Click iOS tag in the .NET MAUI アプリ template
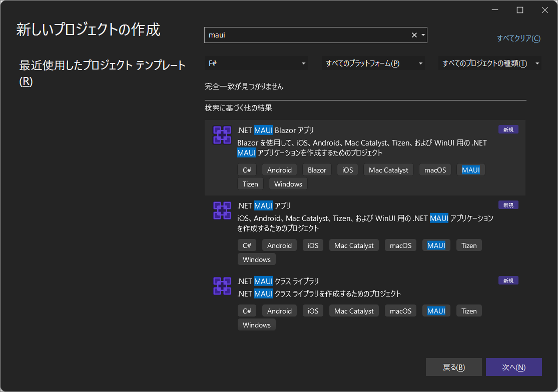 pos(313,245)
